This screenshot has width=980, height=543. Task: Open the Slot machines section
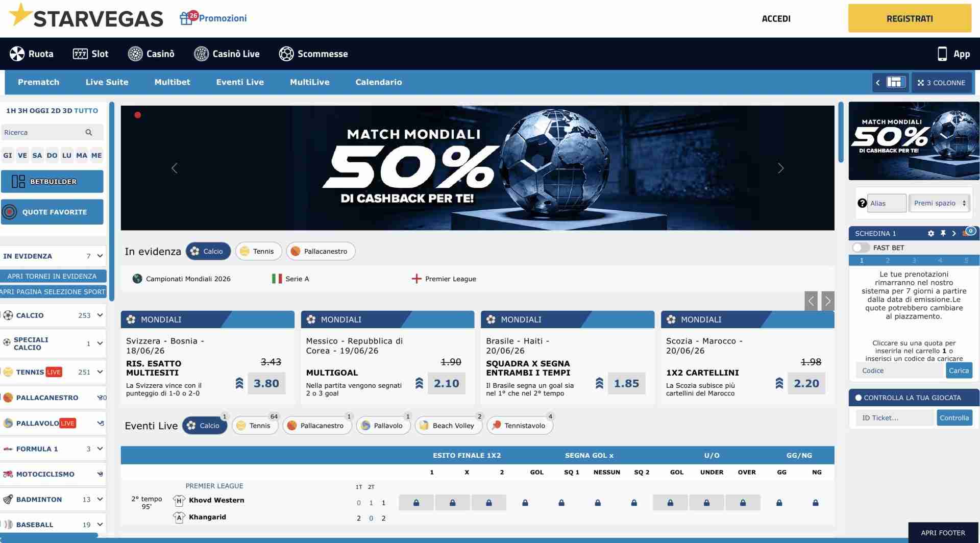point(91,54)
